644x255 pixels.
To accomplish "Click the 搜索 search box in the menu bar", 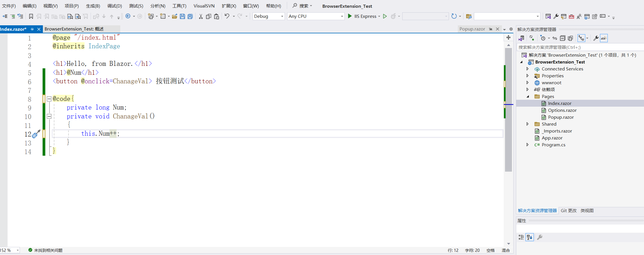I will click(302, 6).
